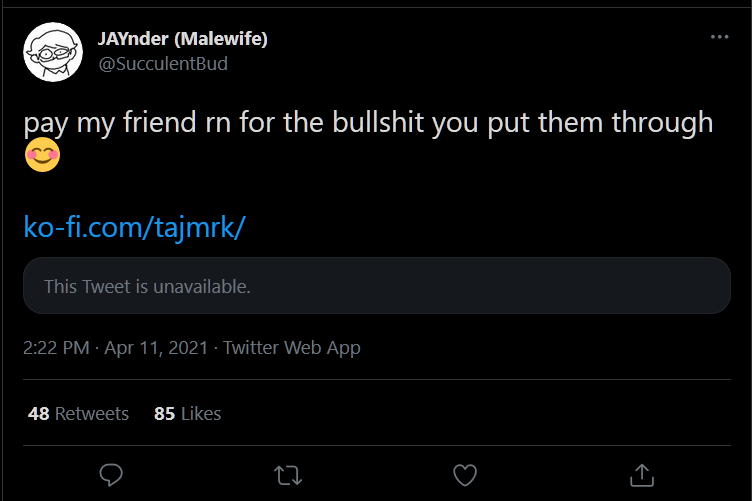Open the Twitter Web App source link
This screenshot has width=752, height=501.
[x=292, y=348]
